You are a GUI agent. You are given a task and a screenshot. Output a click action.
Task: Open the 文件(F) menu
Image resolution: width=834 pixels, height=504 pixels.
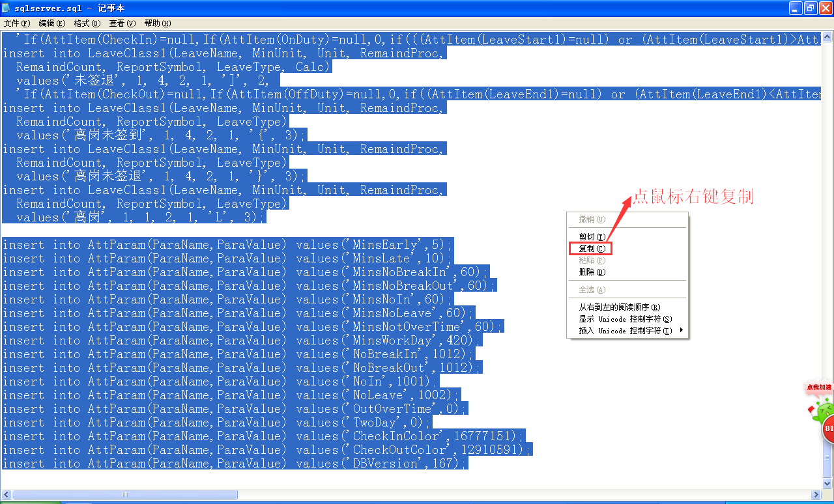[16, 23]
